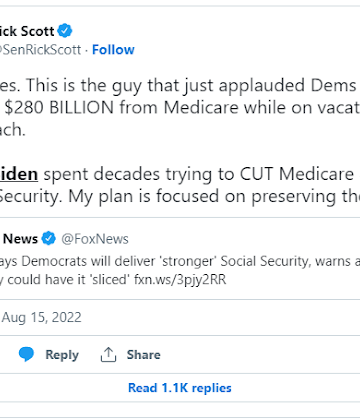Click the share upload arrow icon
The image size is (360, 419).
pyautogui.click(x=108, y=355)
